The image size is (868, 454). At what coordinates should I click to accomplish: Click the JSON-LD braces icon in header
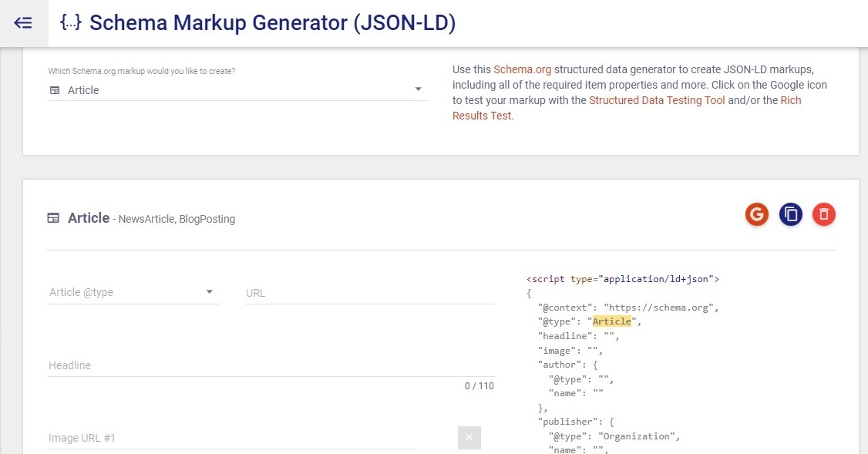click(71, 22)
